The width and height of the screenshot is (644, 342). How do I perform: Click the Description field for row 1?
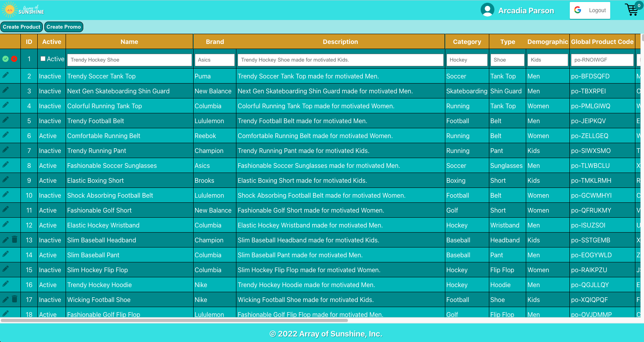340,60
